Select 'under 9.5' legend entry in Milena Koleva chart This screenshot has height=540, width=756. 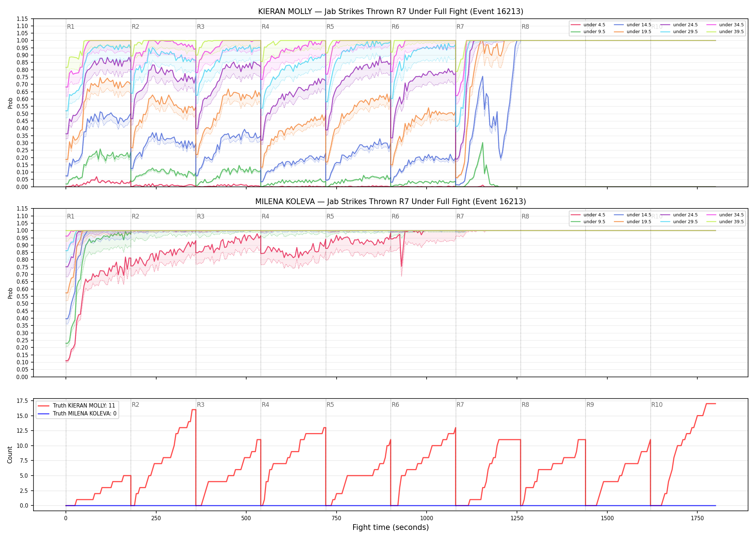click(x=588, y=222)
